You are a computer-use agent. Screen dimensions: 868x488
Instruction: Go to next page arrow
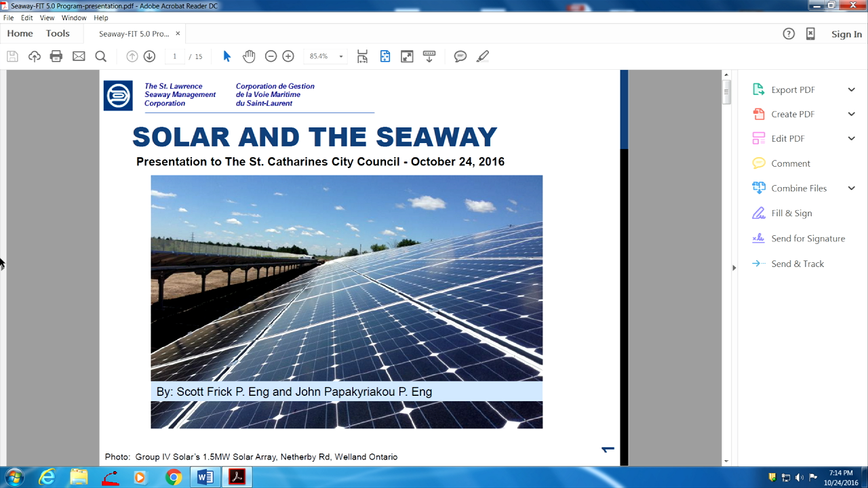point(149,56)
